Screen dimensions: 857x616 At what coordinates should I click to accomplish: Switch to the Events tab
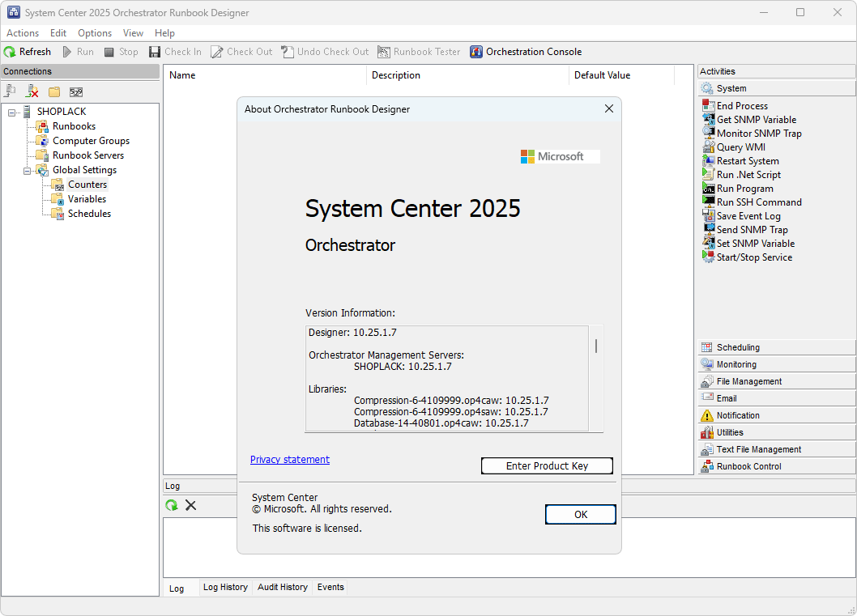point(330,587)
